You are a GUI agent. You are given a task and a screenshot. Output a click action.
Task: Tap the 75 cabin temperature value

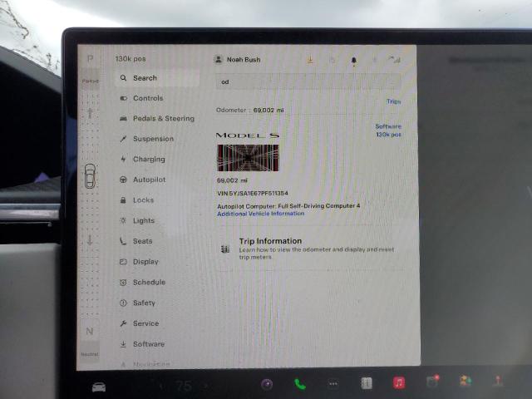(x=184, y=386)
